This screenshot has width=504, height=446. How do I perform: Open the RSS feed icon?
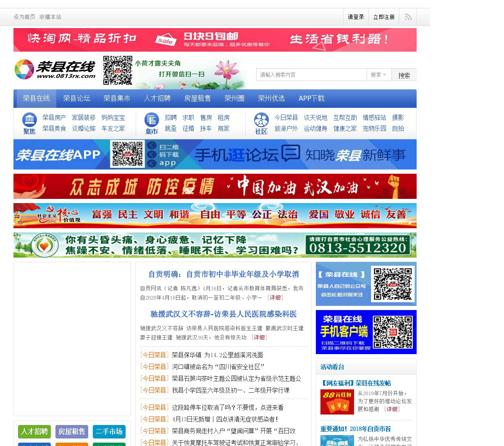coord(408,17)
